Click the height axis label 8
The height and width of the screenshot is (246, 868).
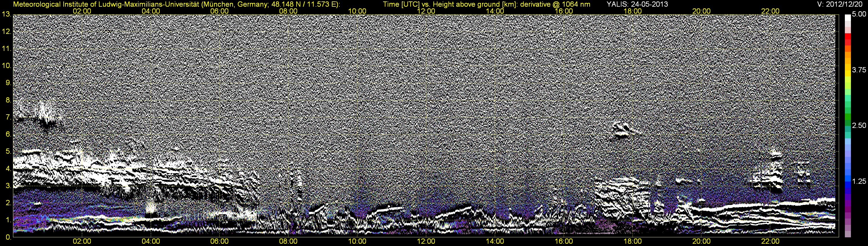point(8,100)
